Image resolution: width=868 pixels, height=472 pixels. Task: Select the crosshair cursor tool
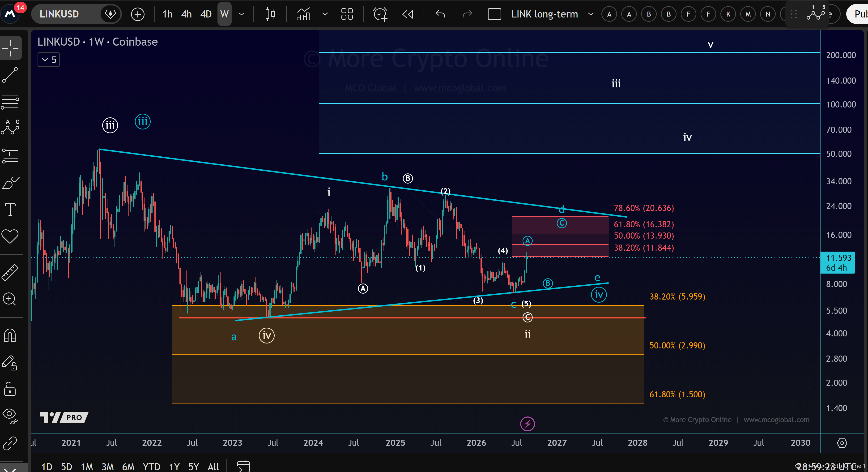[x=10, y=48]
